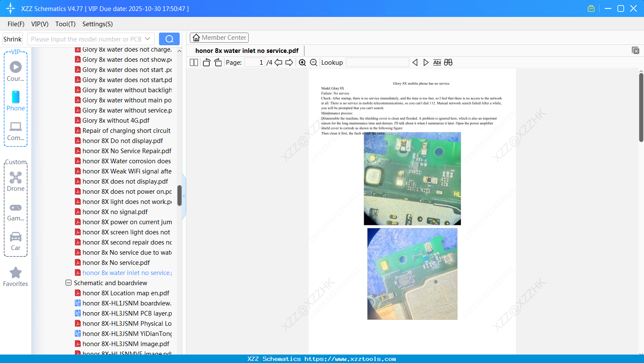Screen dimensions: 644x363
Task: Click the page number input field
Action: 255,63
